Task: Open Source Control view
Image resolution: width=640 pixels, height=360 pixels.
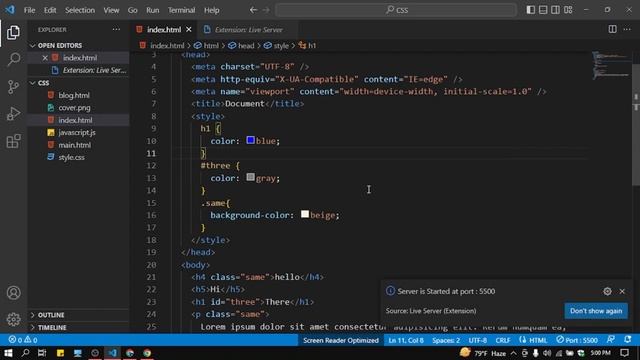Action: (x=13, y=87)
